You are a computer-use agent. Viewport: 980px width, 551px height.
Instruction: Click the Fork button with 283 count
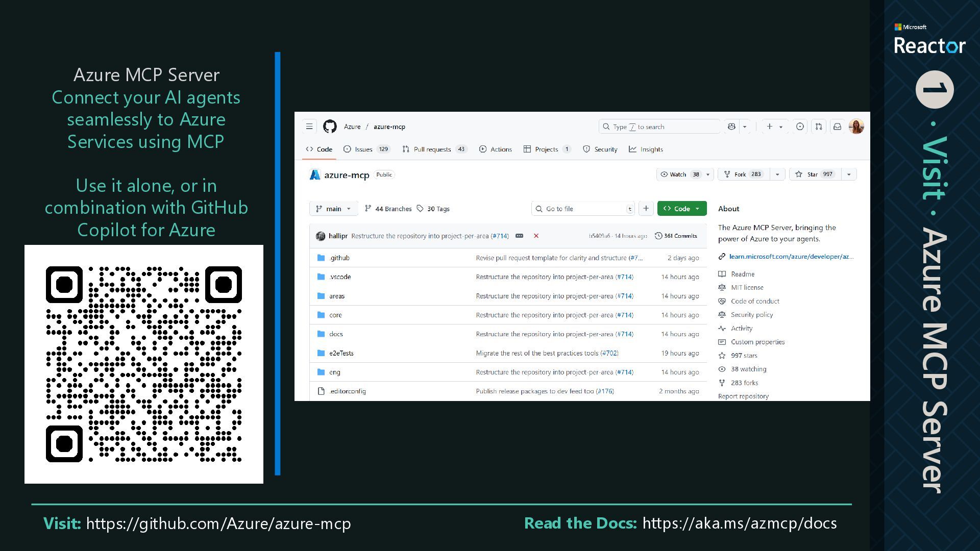[744, 174]
